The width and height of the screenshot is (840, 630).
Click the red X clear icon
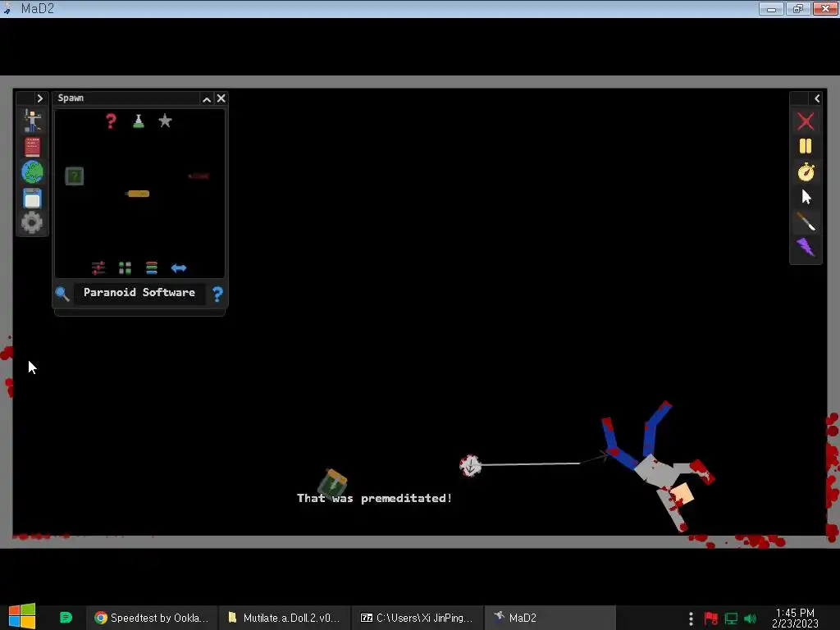(x=806, y=121)
